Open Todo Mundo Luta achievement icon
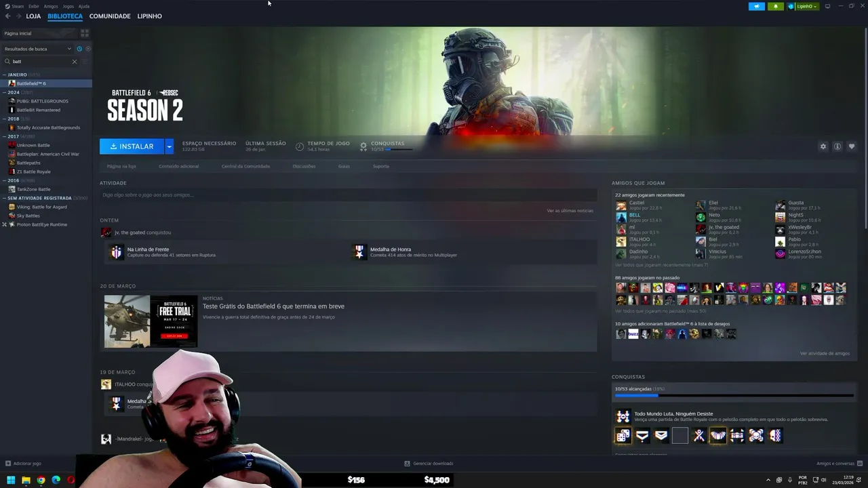 click(623, 416)
